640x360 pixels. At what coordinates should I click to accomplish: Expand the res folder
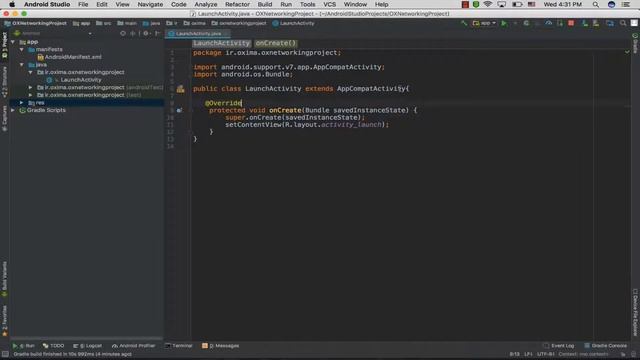pyautogui.click(x=22, y=102)
